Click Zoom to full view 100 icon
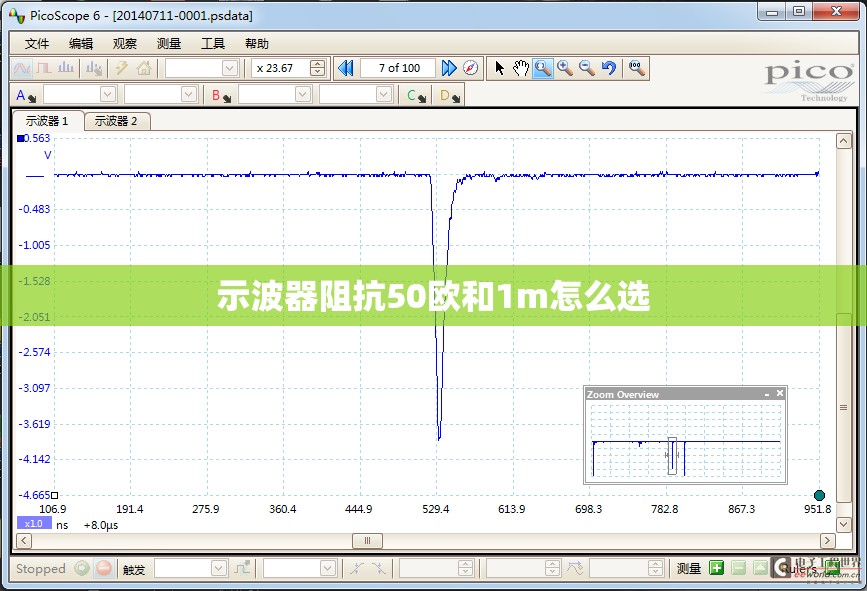 pyautogui.click(x=636, y=68)
